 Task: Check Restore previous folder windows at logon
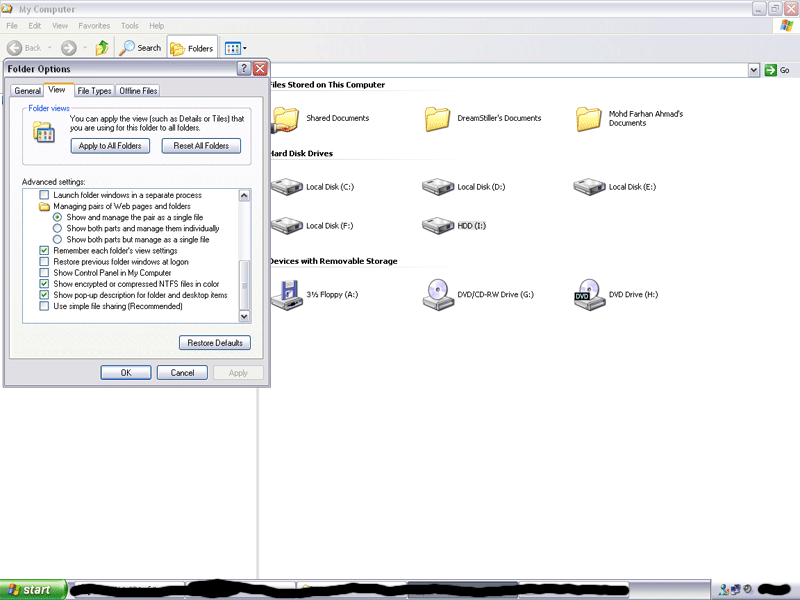click(44, 262)
